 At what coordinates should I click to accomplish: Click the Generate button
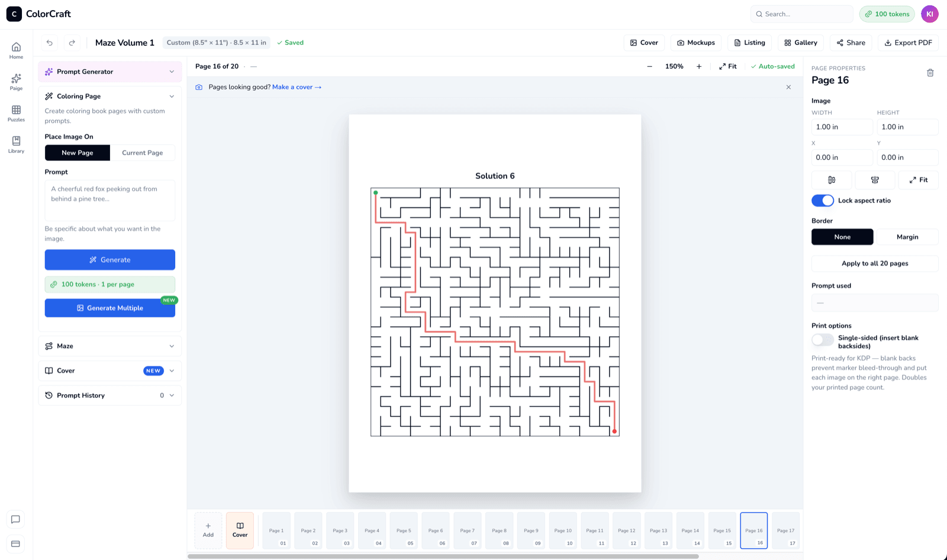point(110,260)
